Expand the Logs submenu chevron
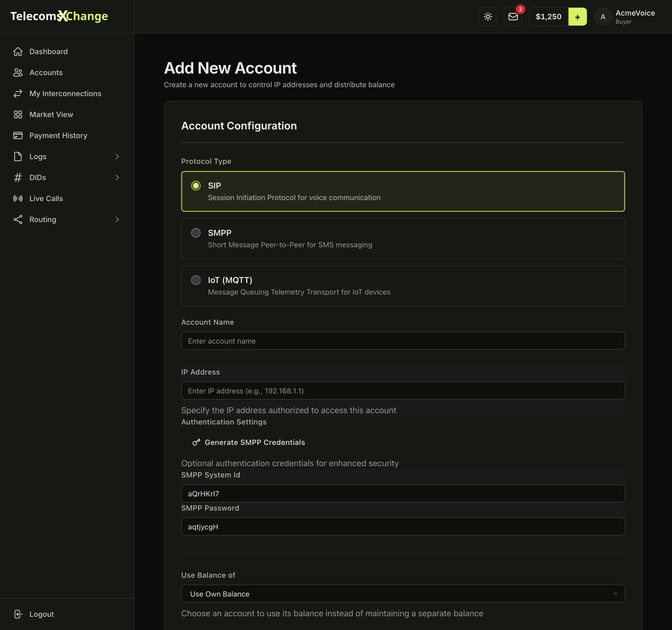672x630 pixels. click(x=117, y=157)
